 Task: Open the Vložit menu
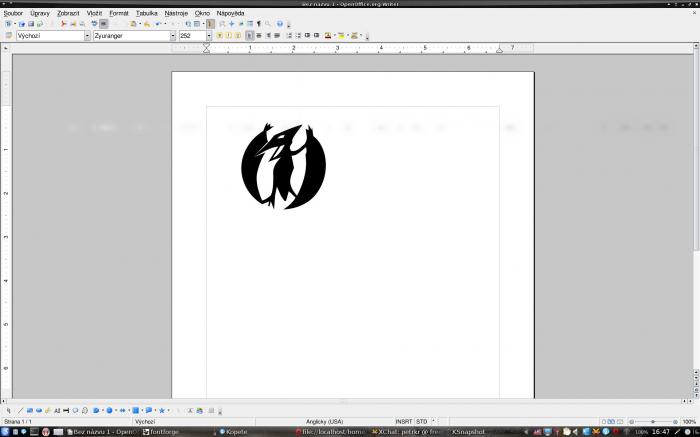[94, 13]
